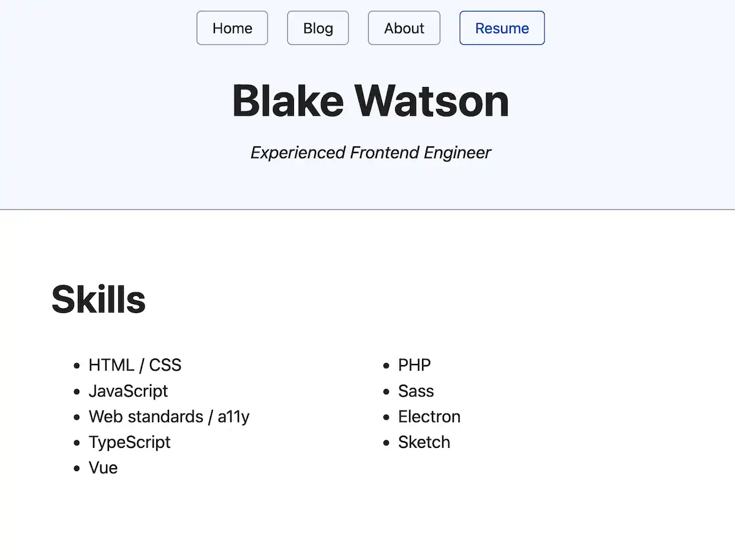Click the bullet beside HTML / CSS
Image resolution: width=735 pixels, height=560 pixels.
[76, 365]
